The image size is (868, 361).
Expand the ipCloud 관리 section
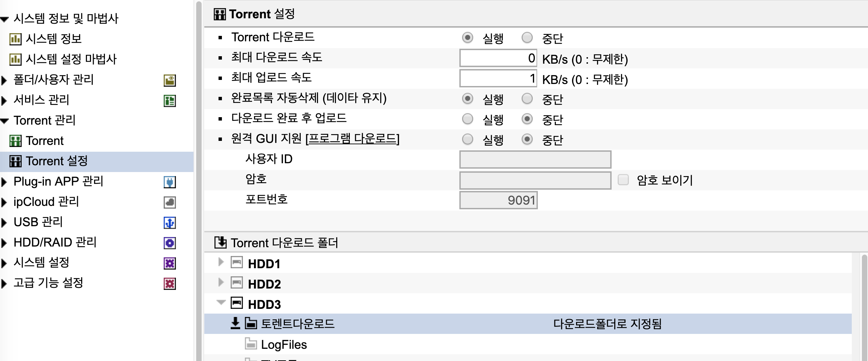coord(4,202)
